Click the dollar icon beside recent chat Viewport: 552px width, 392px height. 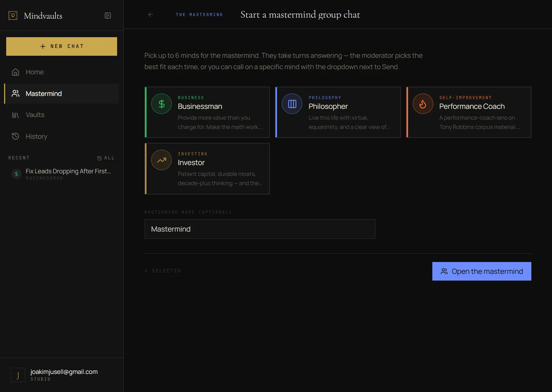tap(16, 174)
